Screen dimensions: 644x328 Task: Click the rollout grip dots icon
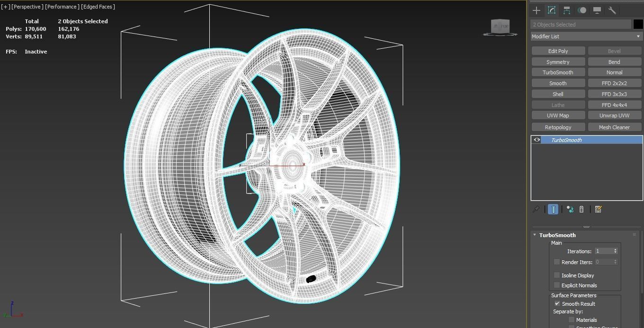[x=634, y=235]
